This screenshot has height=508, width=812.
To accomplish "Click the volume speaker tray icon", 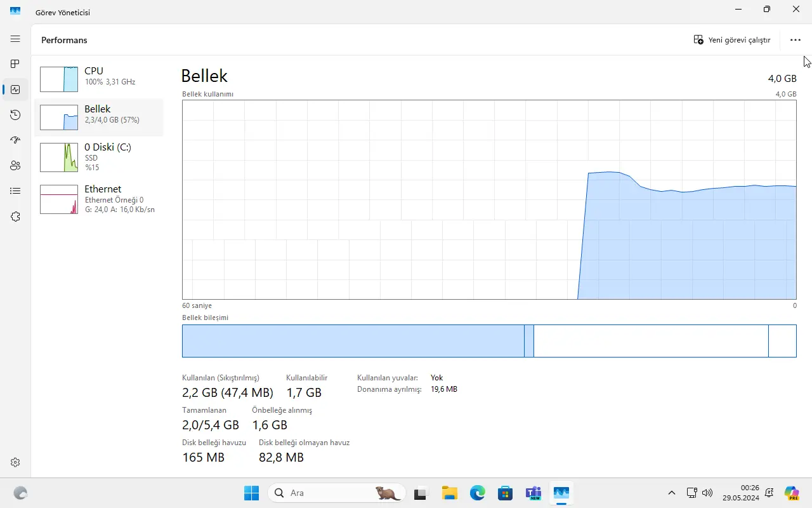I will [707, 493].
